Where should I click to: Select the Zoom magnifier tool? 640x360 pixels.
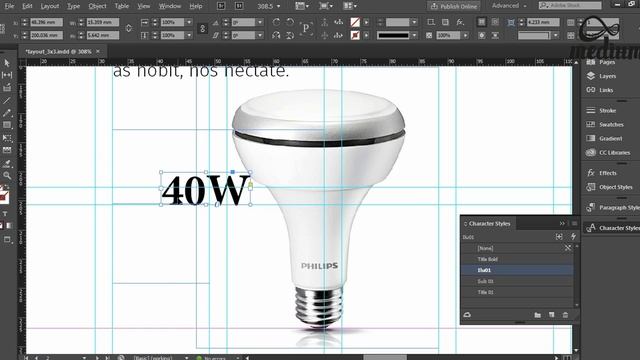(x=7, y=176)
